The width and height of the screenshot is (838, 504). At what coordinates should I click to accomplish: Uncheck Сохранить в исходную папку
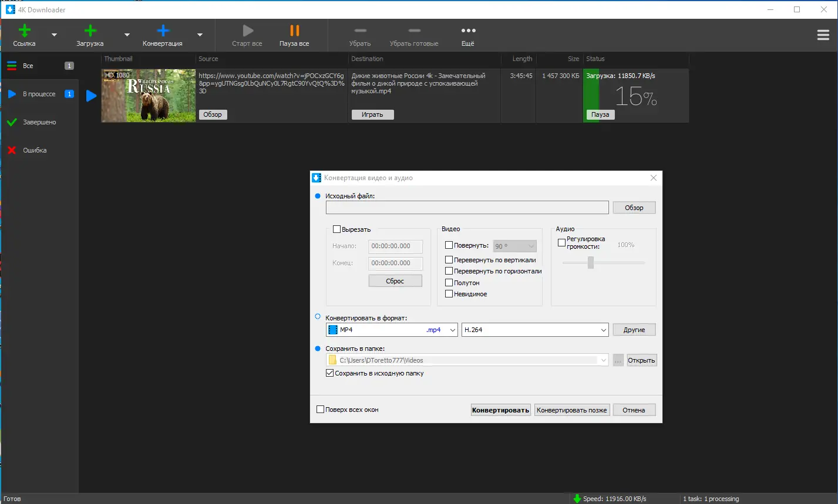329,373
